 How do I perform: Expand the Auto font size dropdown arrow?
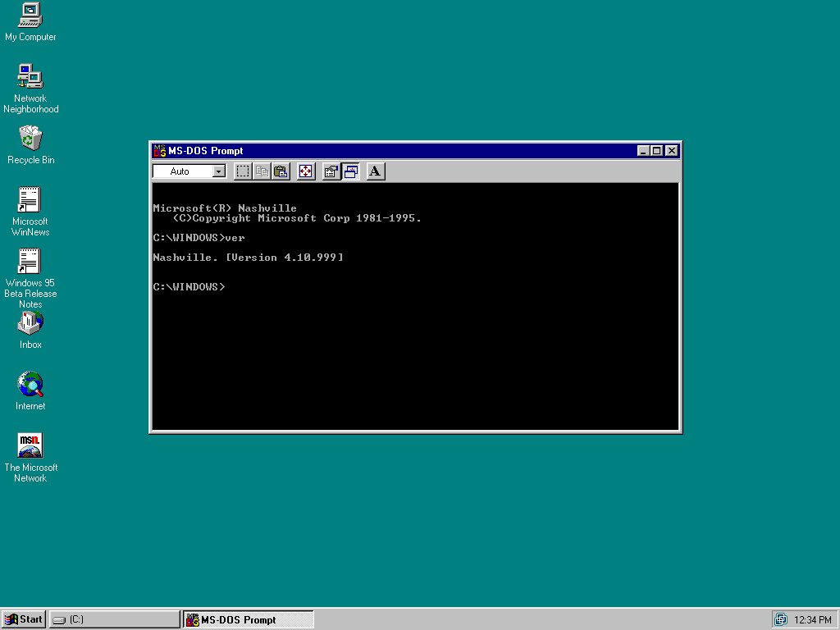pyautogui.click(x=218, y=171)
